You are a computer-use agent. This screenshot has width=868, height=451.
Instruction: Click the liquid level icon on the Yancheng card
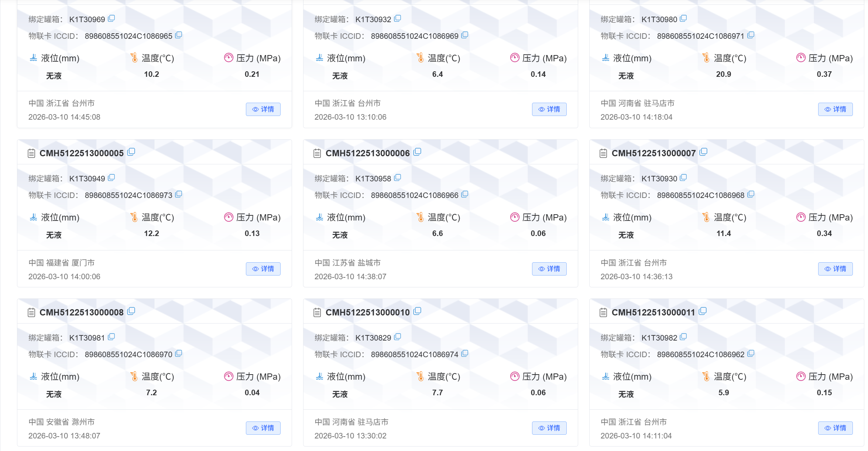click(x=320, y=217)
